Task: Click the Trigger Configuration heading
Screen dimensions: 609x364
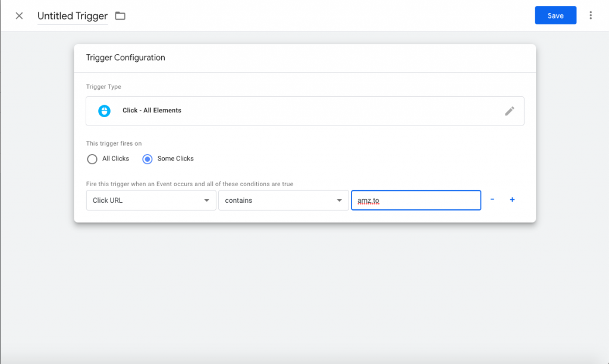Action: click(125, 58)
